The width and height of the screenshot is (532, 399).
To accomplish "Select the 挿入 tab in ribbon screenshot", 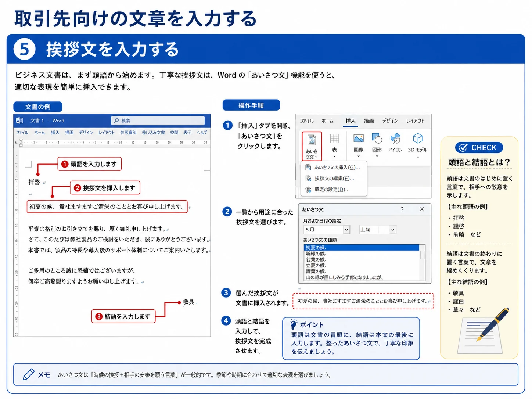I will pos(350,121).
